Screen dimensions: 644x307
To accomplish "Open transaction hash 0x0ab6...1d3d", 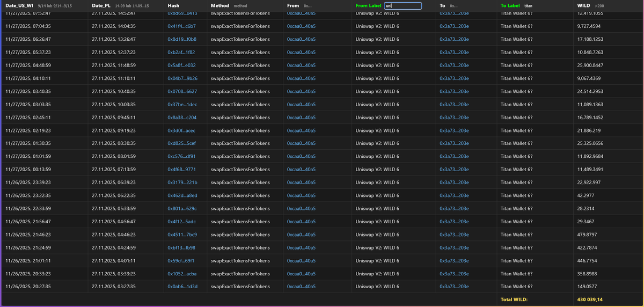I will point(182,287).
